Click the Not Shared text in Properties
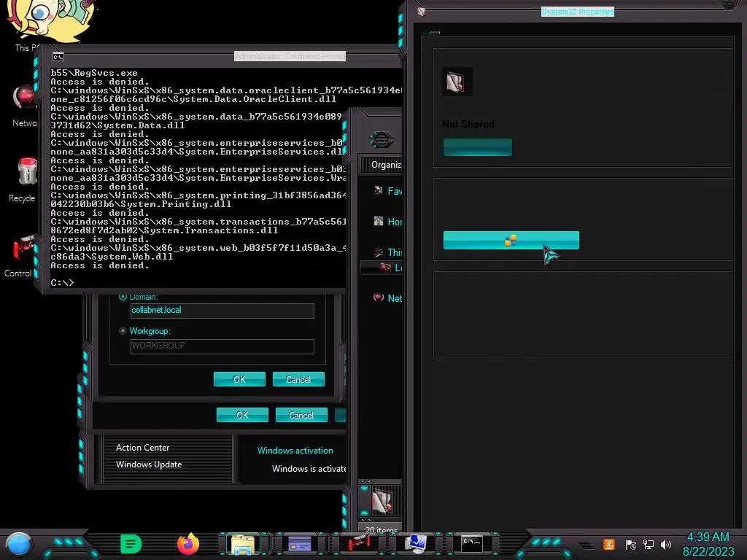This screenshot has width=747, height=560. 468,124
